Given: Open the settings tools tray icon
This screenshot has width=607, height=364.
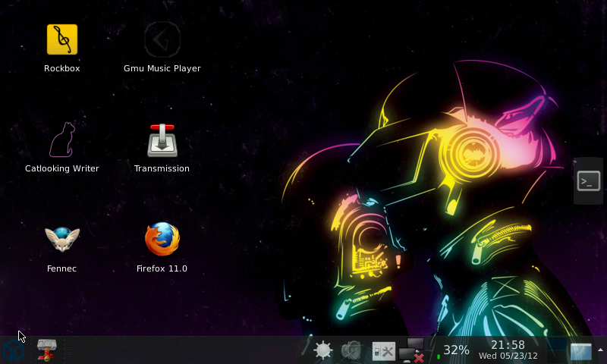Looking at the screenshot, I should 383,350.
